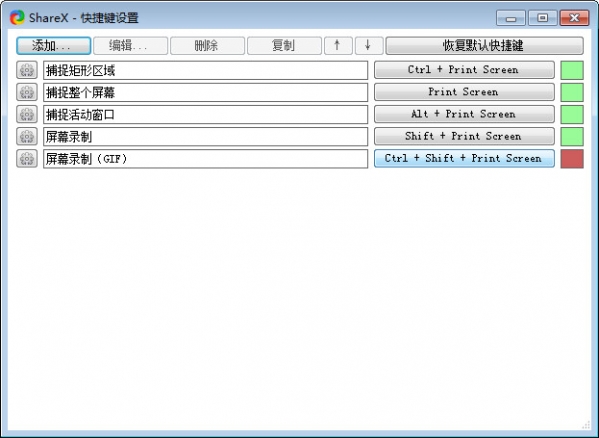Open settings gear for 捕捉活动窗口 row
Screen dimensions: 599x438
tap(27, 115)
